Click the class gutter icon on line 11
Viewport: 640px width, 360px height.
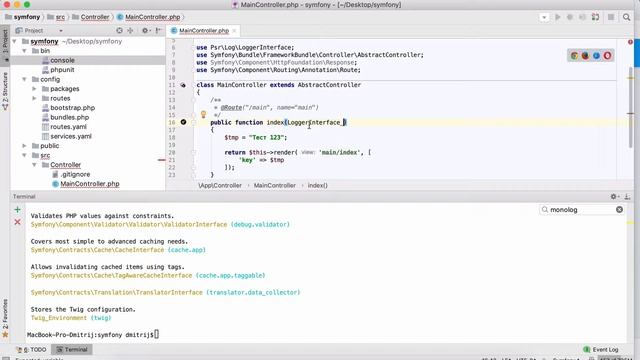183,85
